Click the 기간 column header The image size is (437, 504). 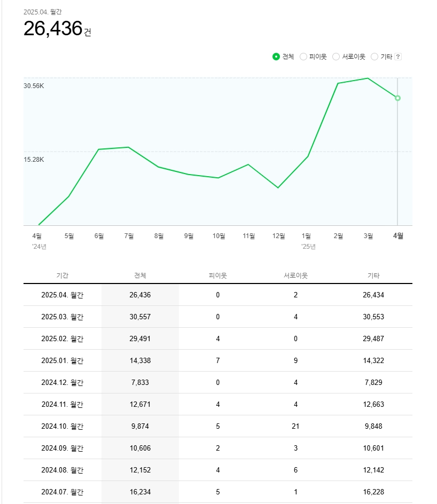point(63,275)
